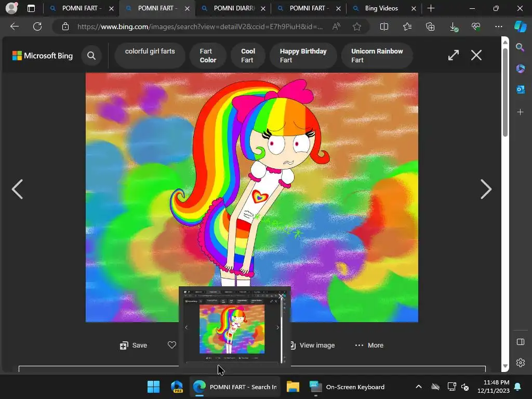Launch the Edge PRE taskbar icon
Screen dimensions: 532x399
click(x=177, y=387)
